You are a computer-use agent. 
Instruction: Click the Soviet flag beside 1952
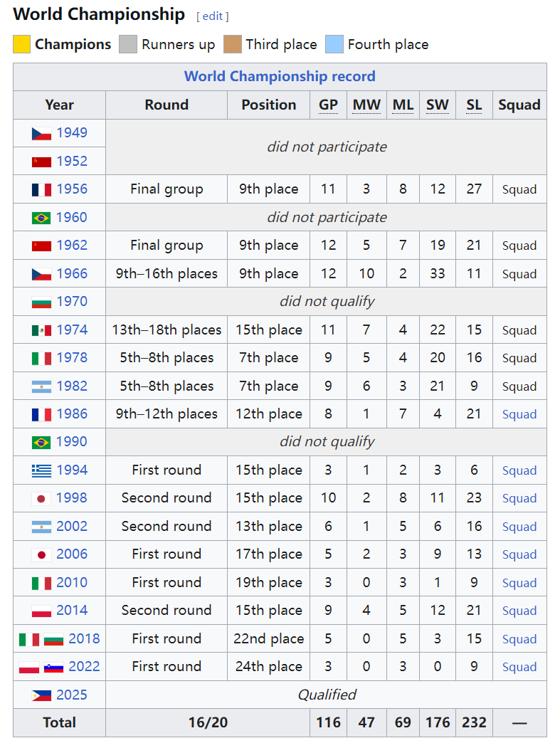pyautogui.click(x=41, y=162)
